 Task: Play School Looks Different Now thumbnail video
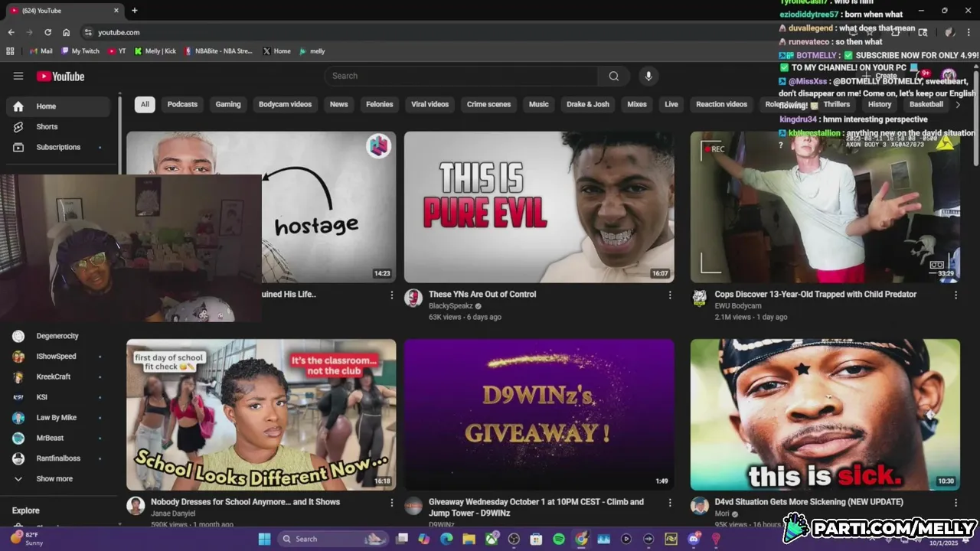point(261,415)
